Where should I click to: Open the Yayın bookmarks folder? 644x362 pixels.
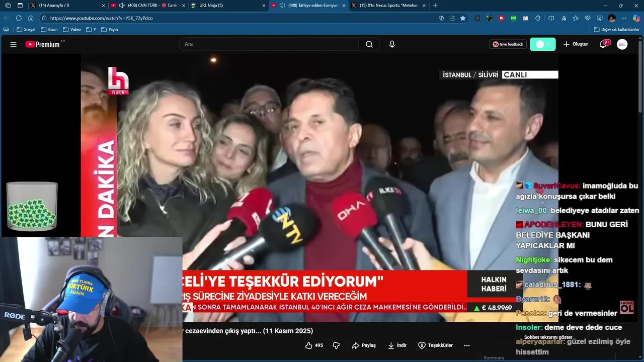[110, 30]
